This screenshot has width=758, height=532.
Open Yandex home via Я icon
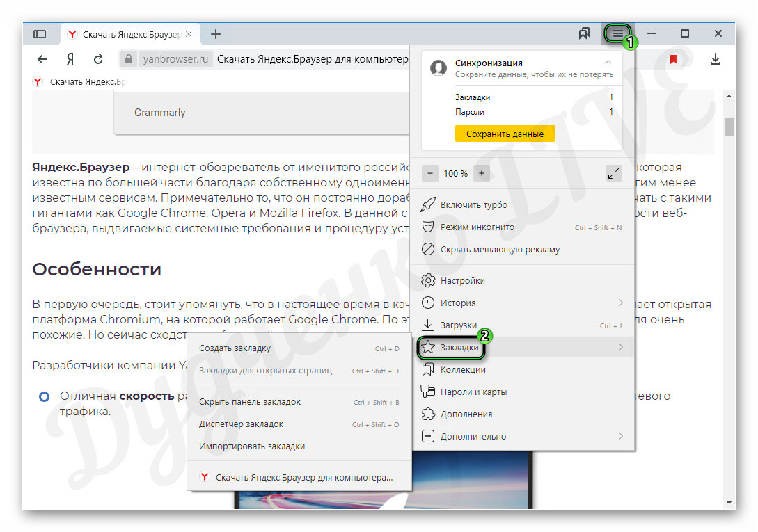coord(70,59)
